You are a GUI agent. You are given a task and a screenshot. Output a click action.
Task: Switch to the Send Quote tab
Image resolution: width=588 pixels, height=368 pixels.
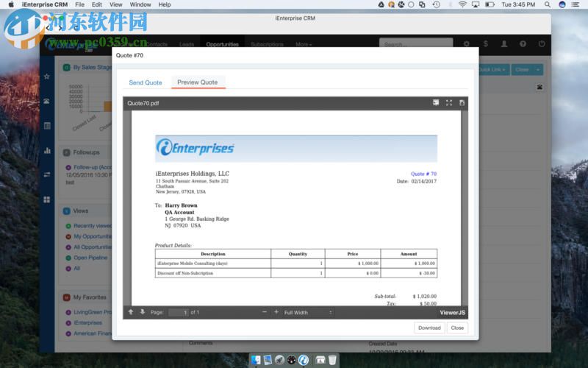(x=146, y=82)
